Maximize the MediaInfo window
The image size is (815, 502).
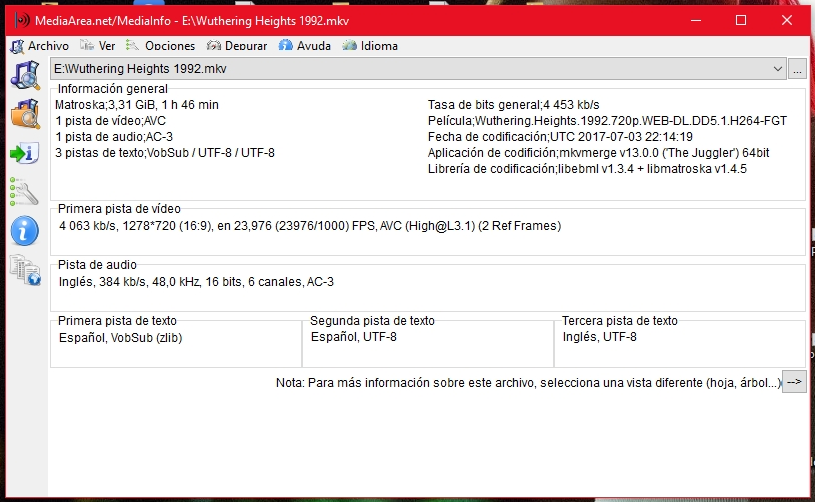click(x=741, y=21)
